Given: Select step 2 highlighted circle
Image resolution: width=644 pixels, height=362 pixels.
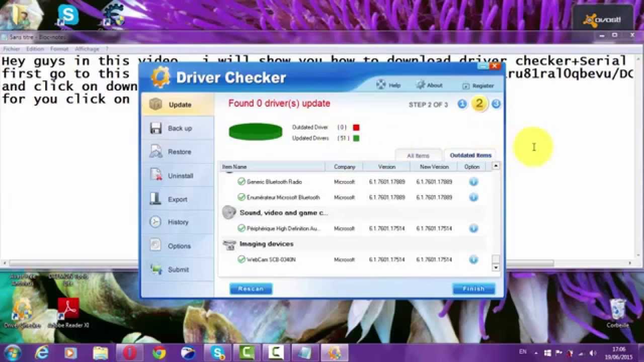Looking at the screenshot, I should (x=479, y=104).
